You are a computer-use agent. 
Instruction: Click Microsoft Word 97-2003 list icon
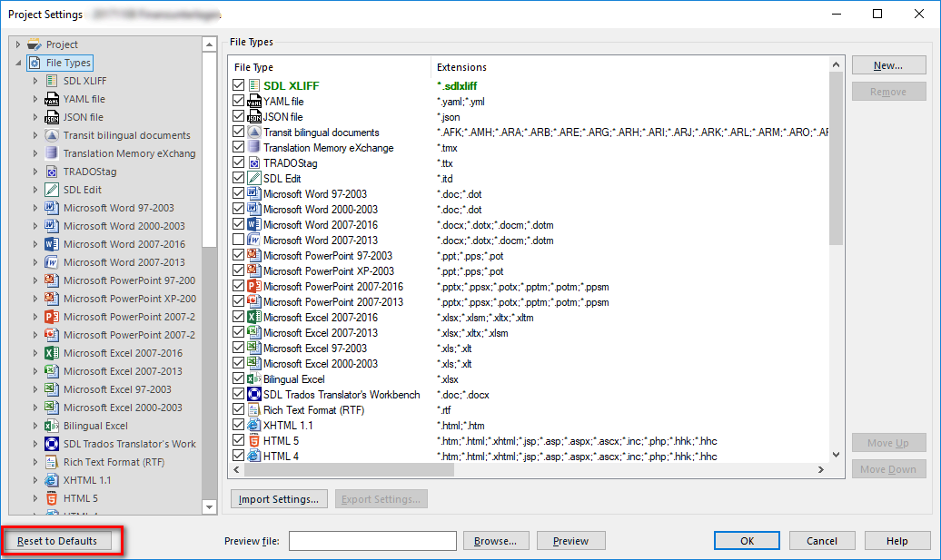[254, 193]
